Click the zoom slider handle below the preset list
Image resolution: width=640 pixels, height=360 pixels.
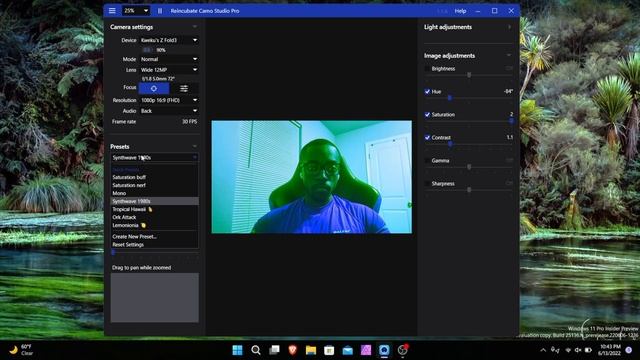[113, 253]
